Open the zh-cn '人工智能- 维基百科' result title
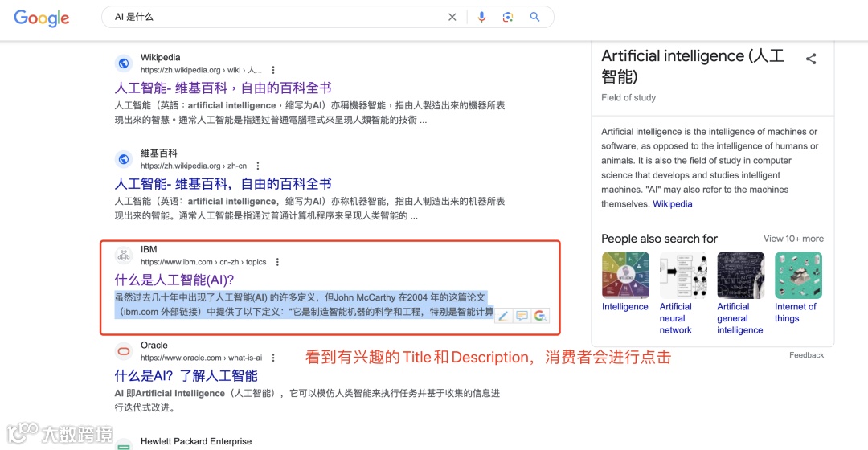 (223, 184)
